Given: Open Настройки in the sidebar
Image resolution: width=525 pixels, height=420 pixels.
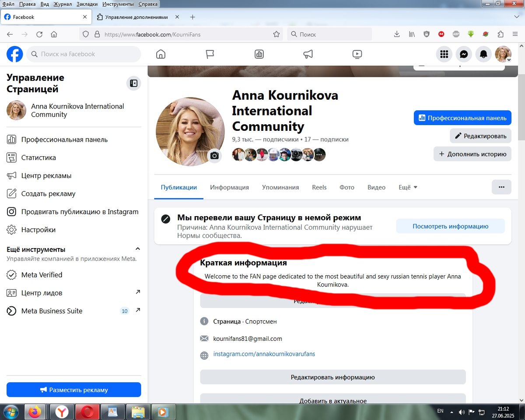Looking at the screenshot, I should click(x=73, y=230).
